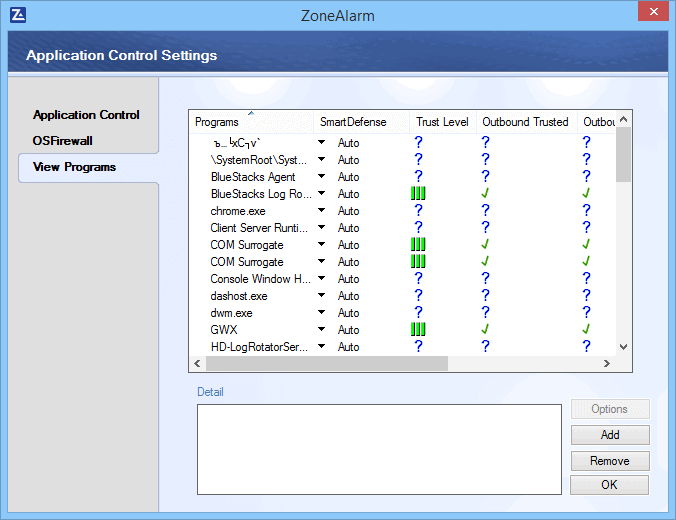Screen dimensions: 676x520
Task: Click Trust Level question mark for HD-LogRotatorSer...
Action: pos(418,346)
